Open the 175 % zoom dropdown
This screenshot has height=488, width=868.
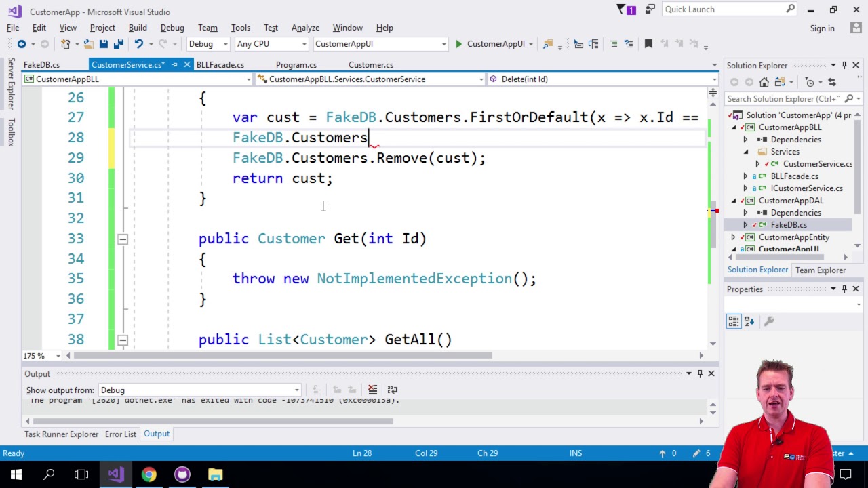coord(58,356)
